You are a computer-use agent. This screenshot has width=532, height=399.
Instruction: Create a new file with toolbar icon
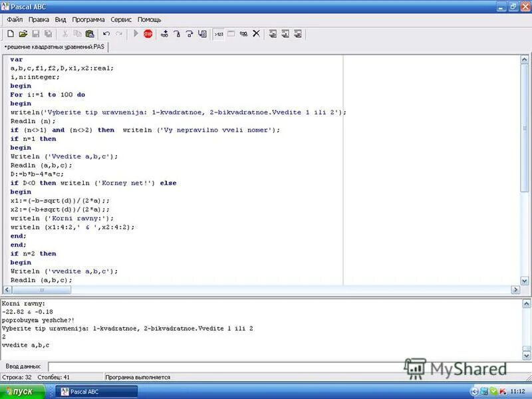11,34
